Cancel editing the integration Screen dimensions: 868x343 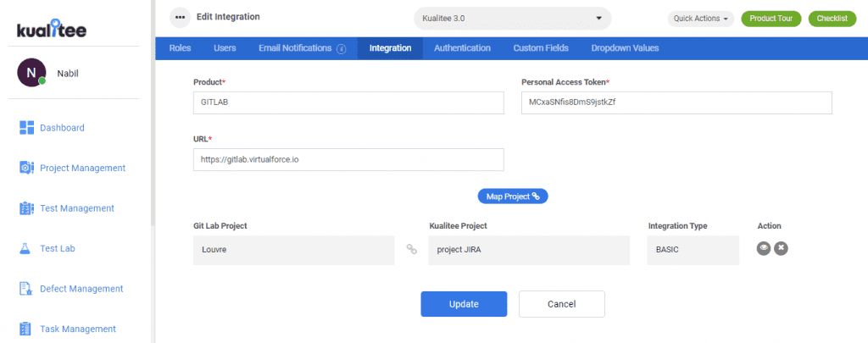pyautogui.click(x=562, y=304)
